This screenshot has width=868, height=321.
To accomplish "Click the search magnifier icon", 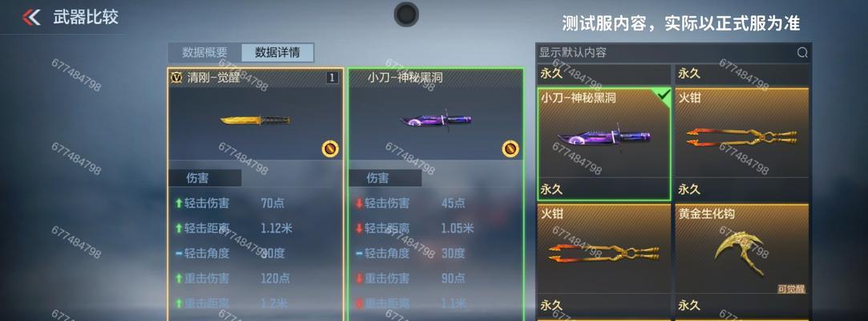I will pyautogui.click(x=802, y=53).
